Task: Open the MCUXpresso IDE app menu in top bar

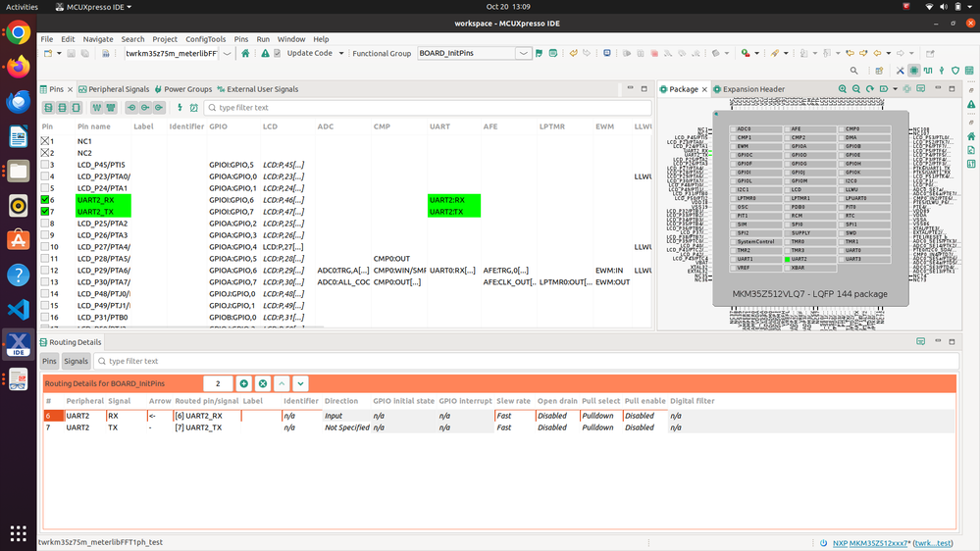Action: pos(94,7)
